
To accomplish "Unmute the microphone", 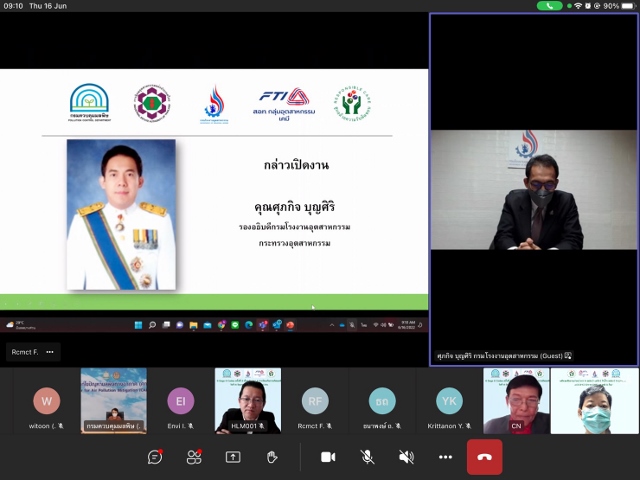I will 367,457.
